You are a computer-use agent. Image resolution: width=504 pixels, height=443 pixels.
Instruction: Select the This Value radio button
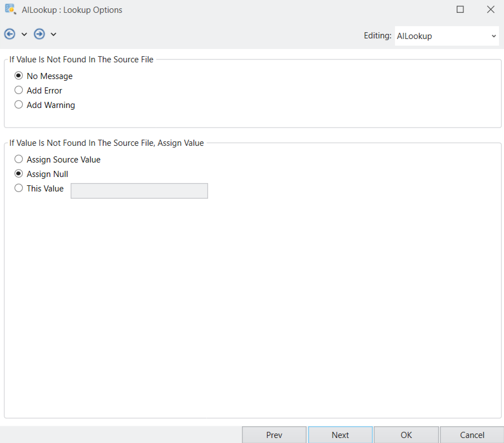[x=19, y=188]
